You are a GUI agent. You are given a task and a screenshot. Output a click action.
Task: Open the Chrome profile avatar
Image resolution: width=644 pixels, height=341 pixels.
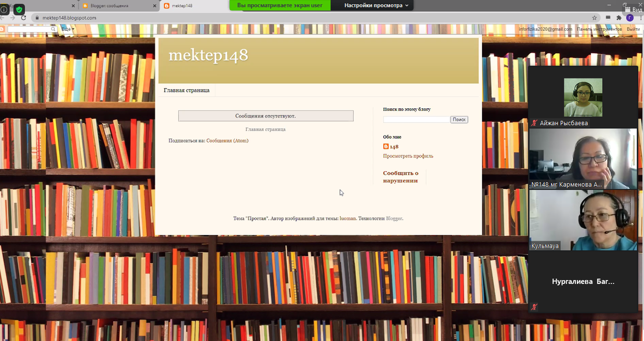tap(630, 18)
